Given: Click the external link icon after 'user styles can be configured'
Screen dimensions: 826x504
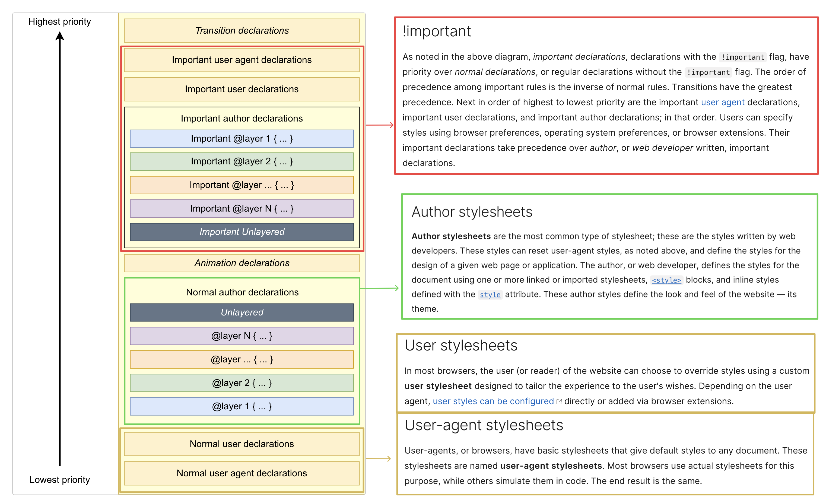Looking at the screenshot, I should click(x=559, y=401).
